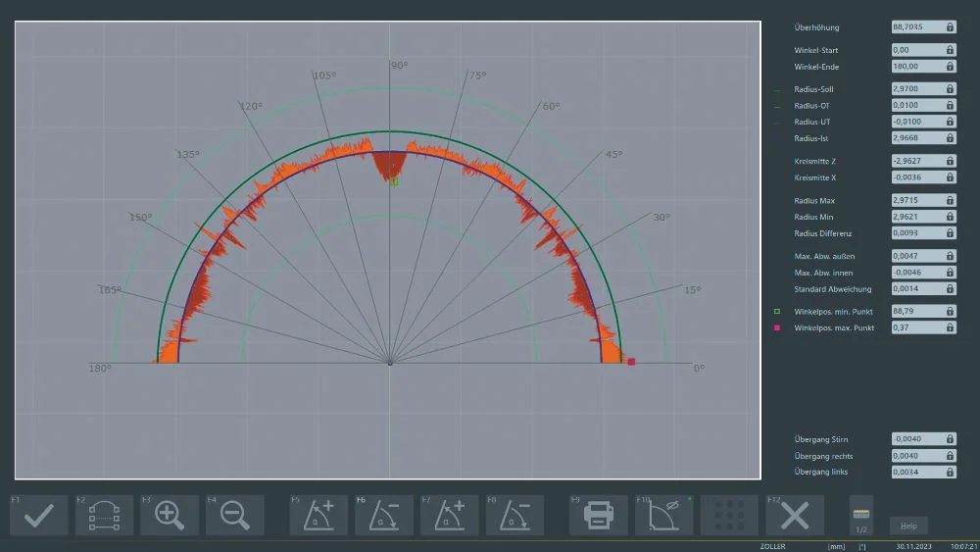Viewport: 980px width, 552px height.
Task: Toggle the lock beside Winkel-Ende value
Action: 950,67
